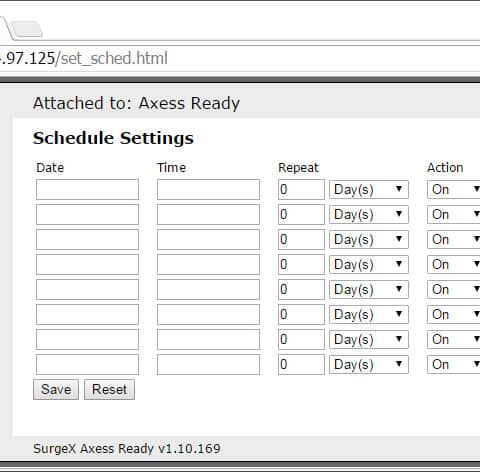480x472 pixels.
Task: Expand the Action On dropdown in fourth row
Action: click(x=454, y=264)
